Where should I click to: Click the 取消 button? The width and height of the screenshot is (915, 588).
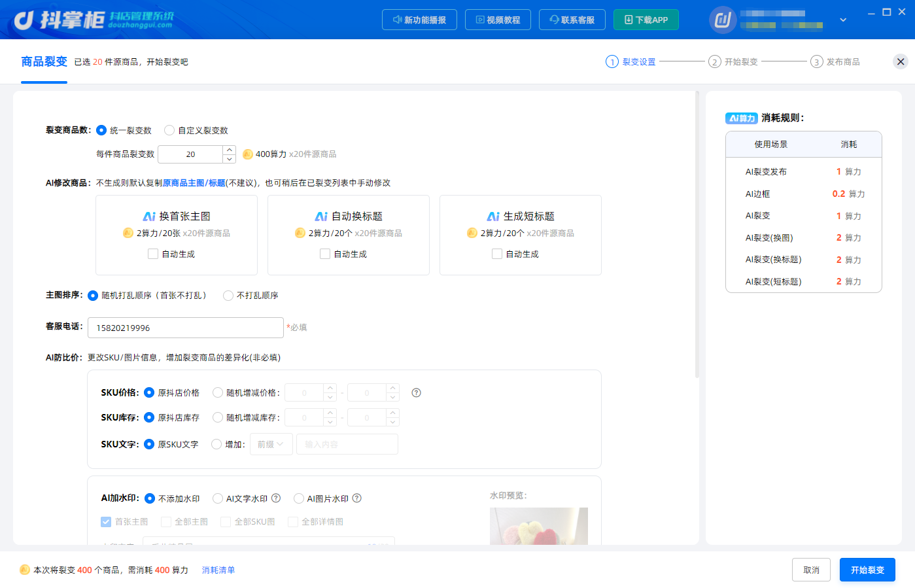[x=811, y=570]
